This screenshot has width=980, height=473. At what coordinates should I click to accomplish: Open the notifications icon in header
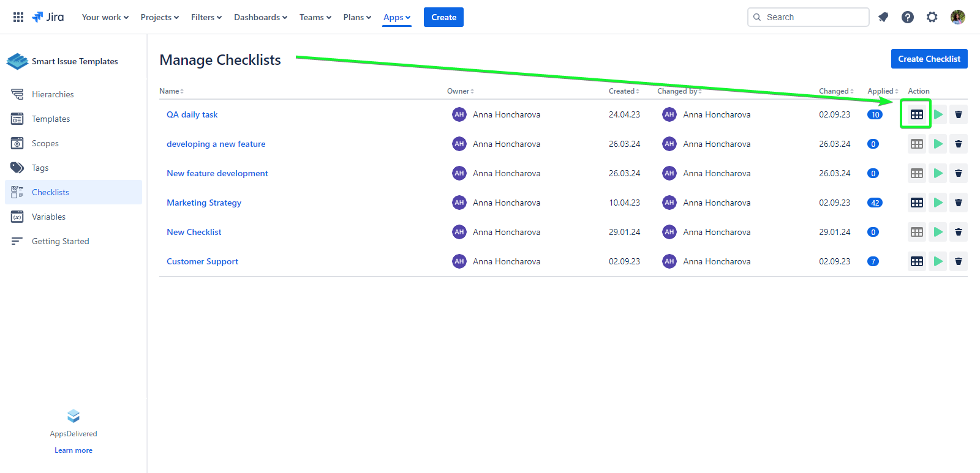883,17
